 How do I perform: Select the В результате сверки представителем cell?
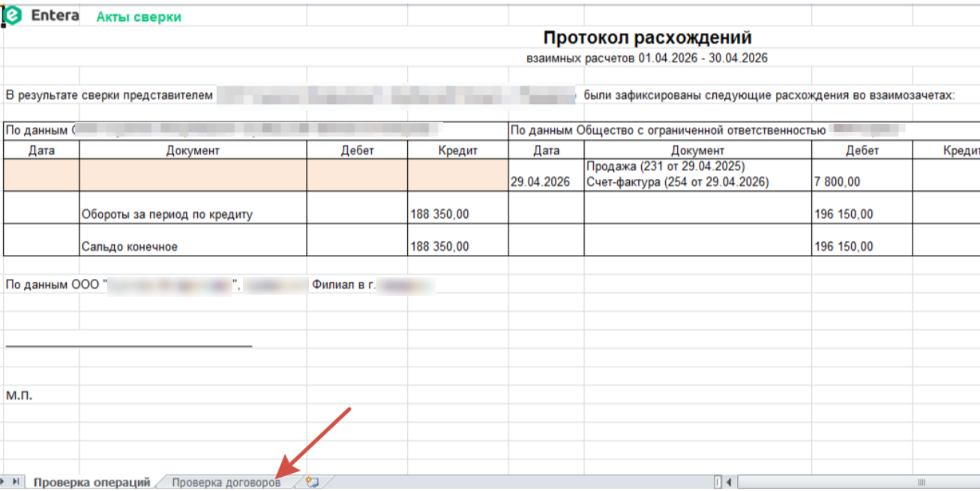coord(110,95)
